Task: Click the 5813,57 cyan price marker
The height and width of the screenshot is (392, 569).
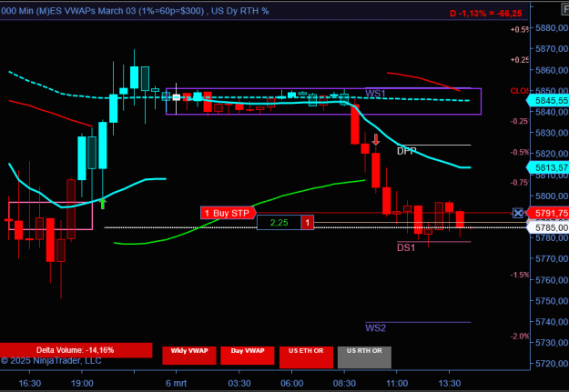Action: tap(548, 167)
